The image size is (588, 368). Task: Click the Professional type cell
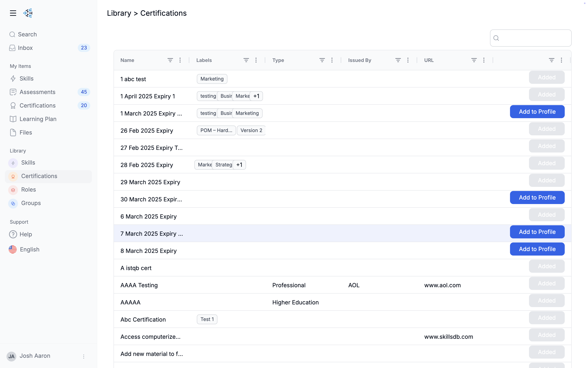pyautogui.click(x=289, y=285)
